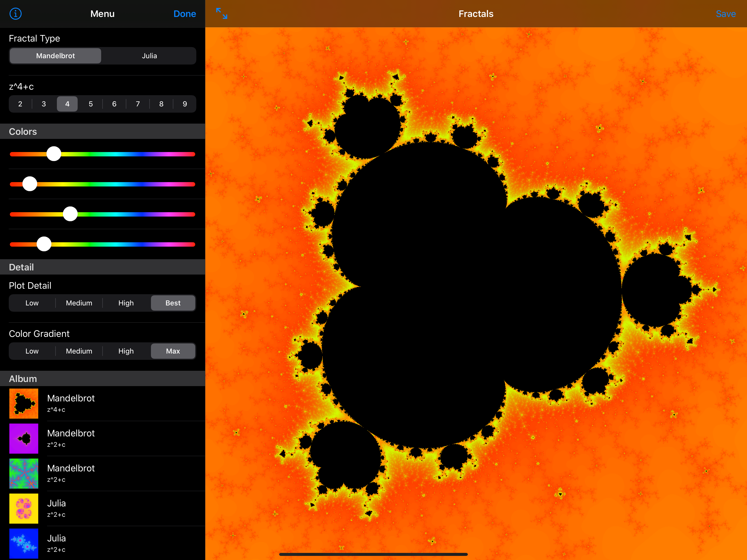Set plot detail to Low
The width and height of the screenshot is (747, 560).
(32, 303)
